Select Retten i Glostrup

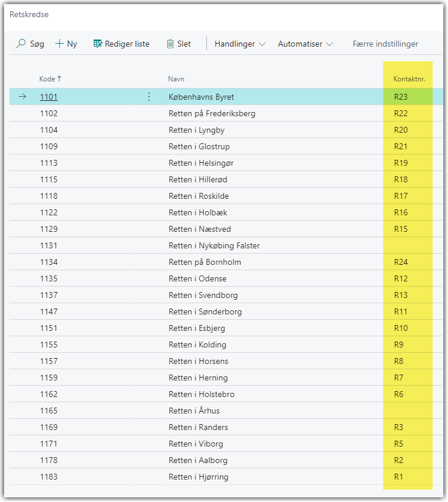click(x=199, y=146)
